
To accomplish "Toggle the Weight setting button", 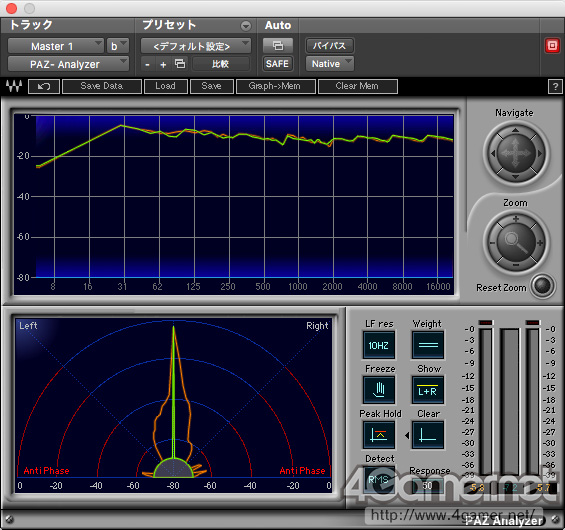I will (428, 345).
